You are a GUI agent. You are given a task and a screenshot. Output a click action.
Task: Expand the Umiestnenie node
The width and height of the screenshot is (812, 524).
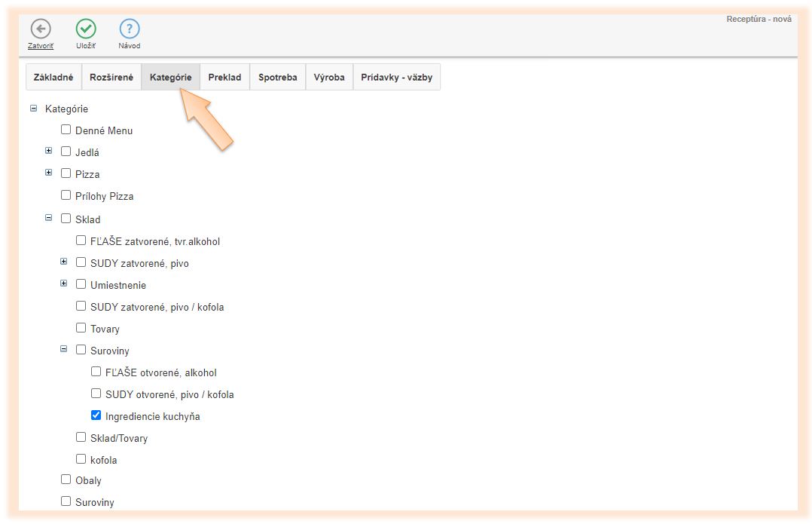pyautogui.click(x=64, y=284)
